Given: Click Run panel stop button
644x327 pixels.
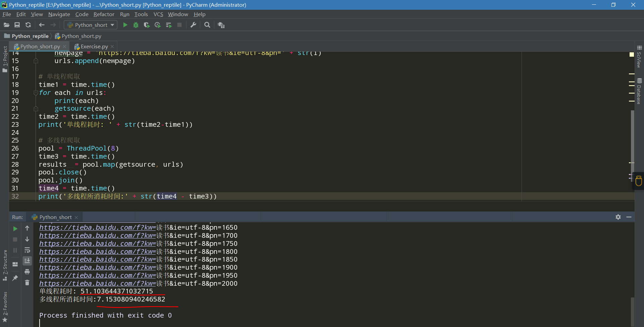Looking at the screenshot, I should pos(15,239).
